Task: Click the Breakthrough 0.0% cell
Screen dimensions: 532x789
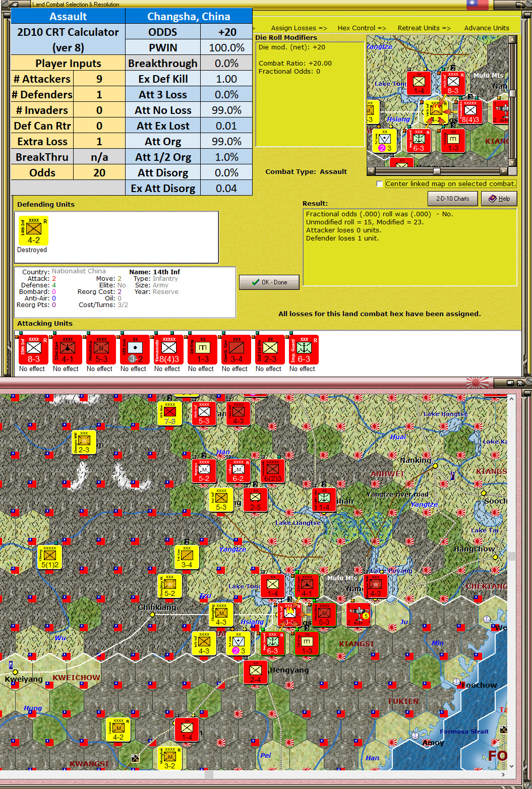Action: 226,64
